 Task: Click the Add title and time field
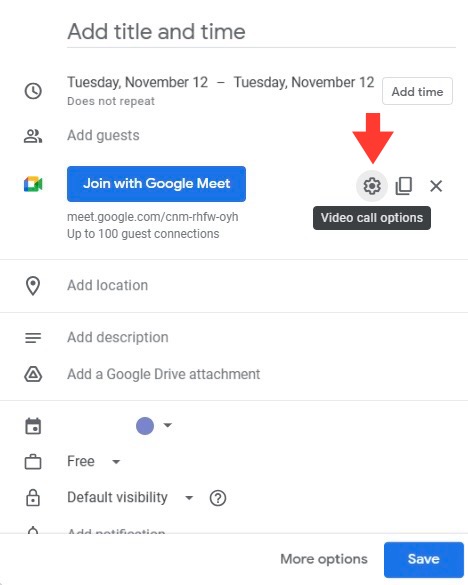pyautogui.click(x=261, y=32)
